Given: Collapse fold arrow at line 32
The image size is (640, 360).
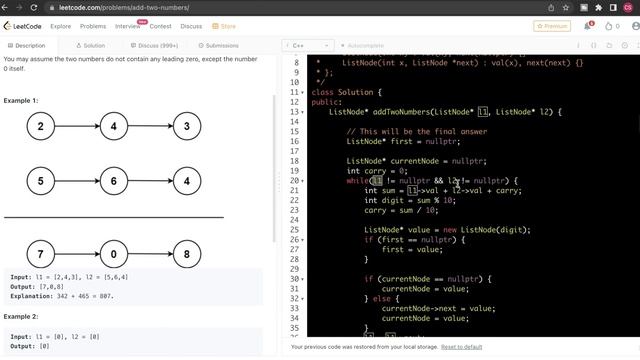Looking at the screenshot, I should (x=302, y=299).
